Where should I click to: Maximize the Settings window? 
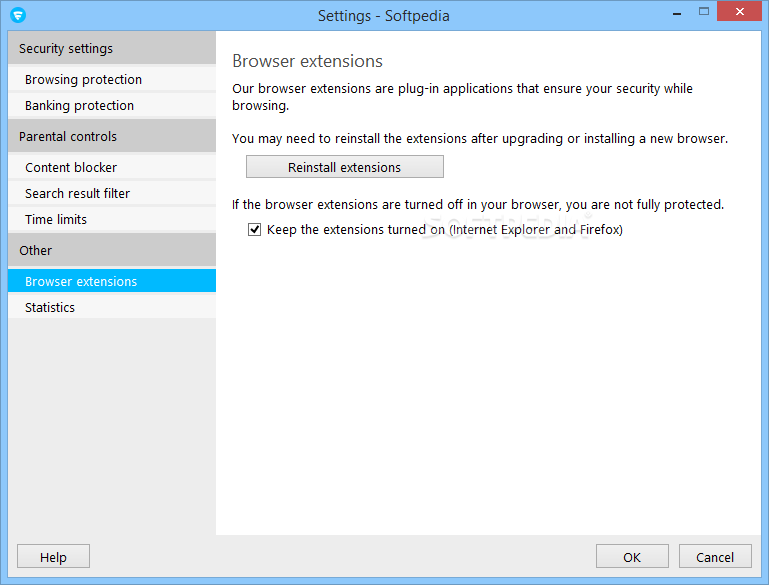[704, 11]
